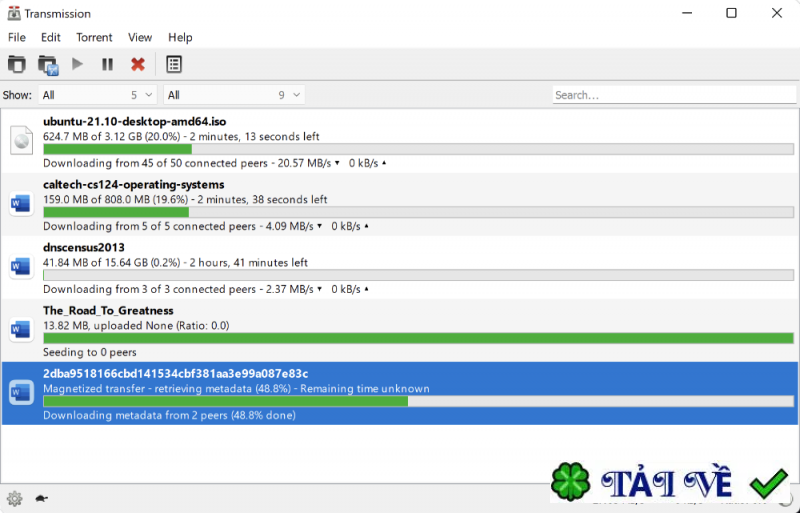This screenshot has width=800, height=513.
Task: Select the 2dba9518166cbd141534 hash torrent name
Action: (x=176, y=374)
